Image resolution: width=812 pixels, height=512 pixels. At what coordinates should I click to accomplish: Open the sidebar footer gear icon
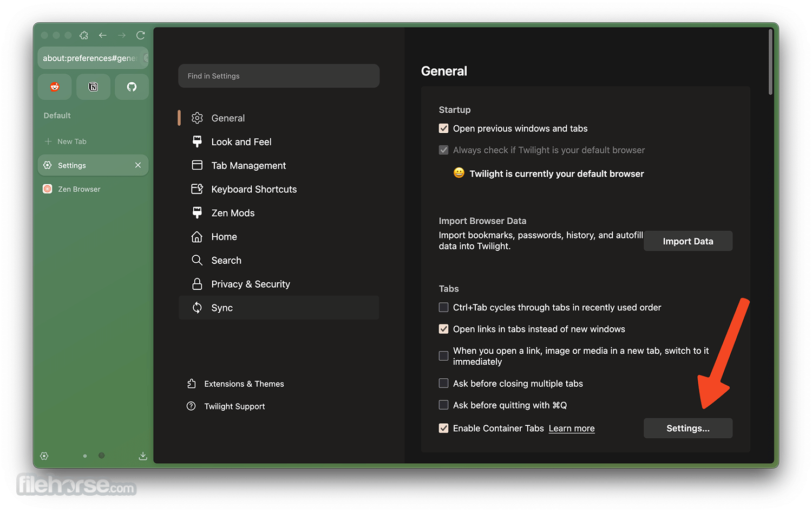tap(44, 456)
